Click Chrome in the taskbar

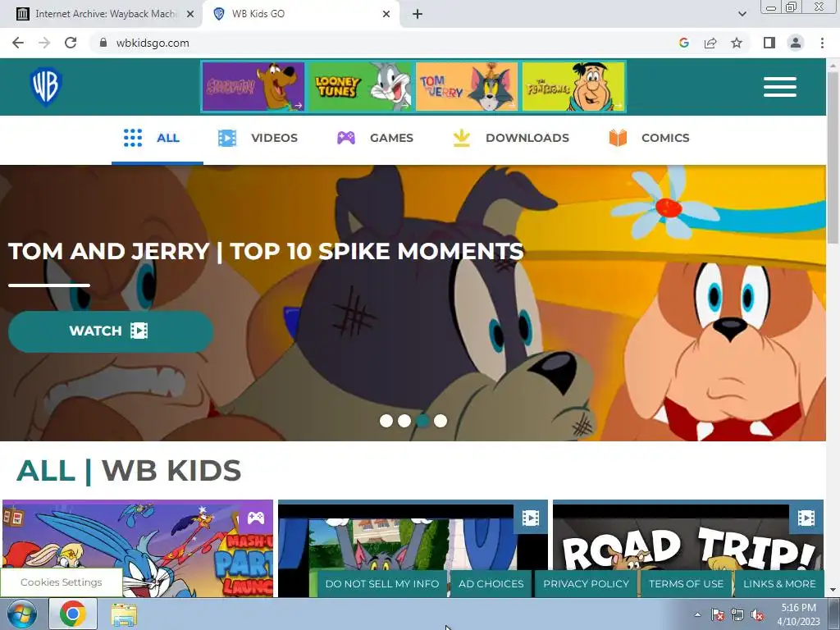(x=73, y=614)
